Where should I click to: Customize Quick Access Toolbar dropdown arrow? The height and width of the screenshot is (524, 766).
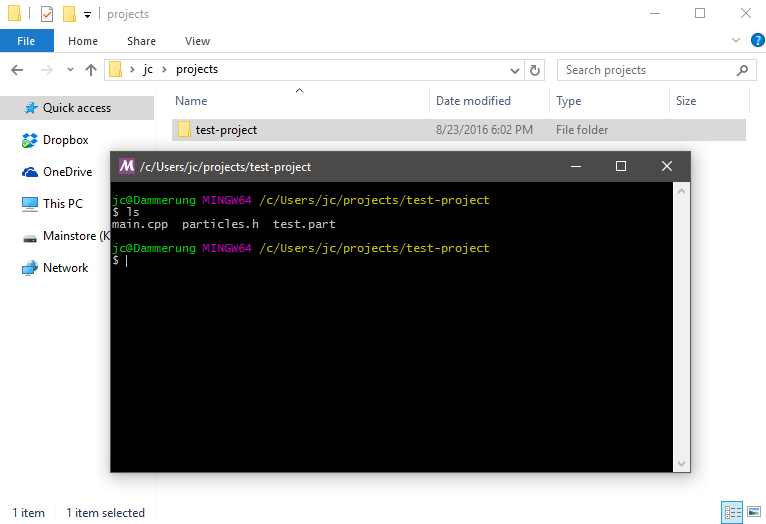pos(87,15)
